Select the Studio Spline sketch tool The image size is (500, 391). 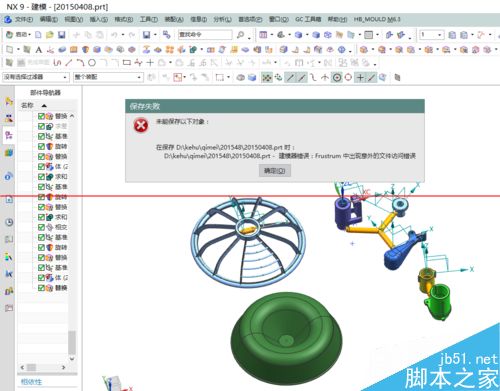coord(138,62)
